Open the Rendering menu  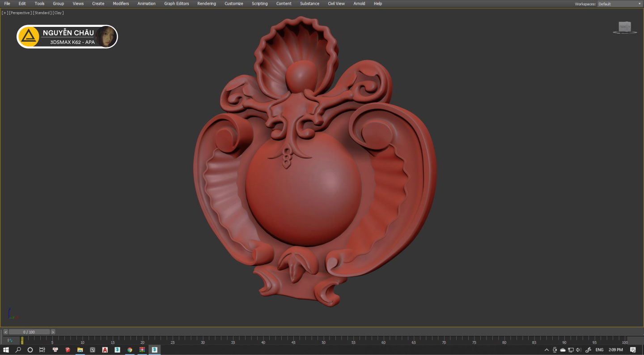pos(207,4)
